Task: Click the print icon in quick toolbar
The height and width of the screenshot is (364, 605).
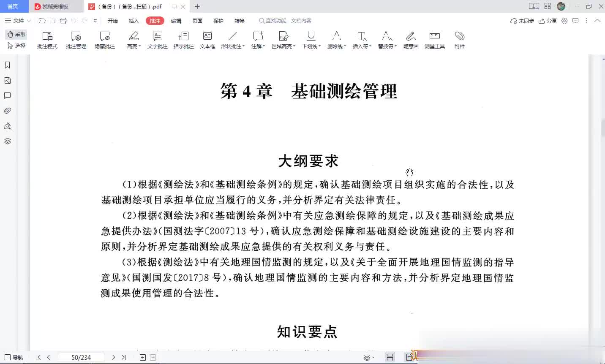Action: point(63,21)
